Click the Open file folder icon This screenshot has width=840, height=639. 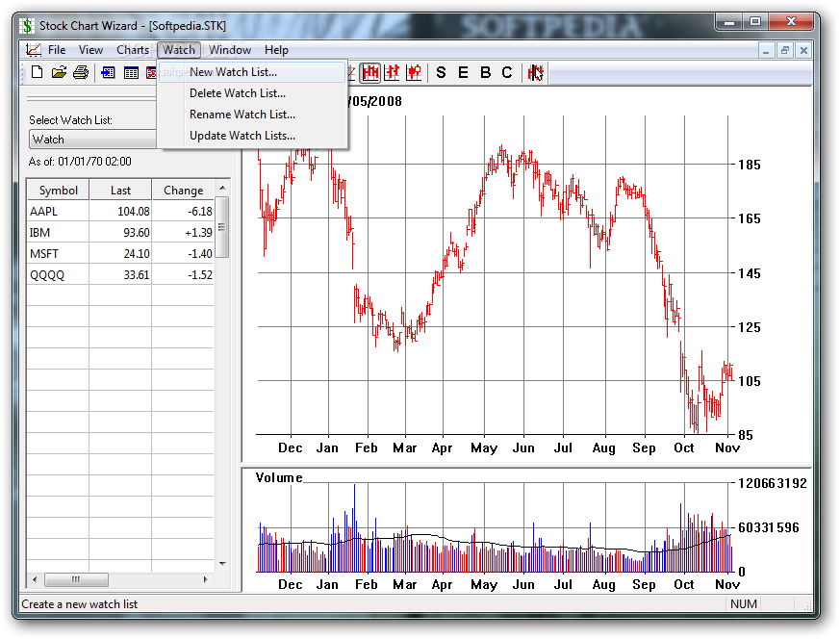[x=59, y=72]
